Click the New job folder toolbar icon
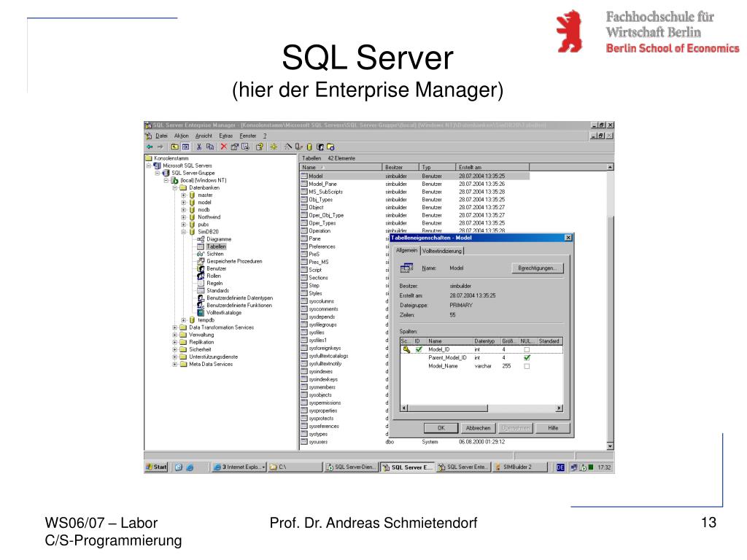This screenshot has width=747, height=560. tap(330, 147)
